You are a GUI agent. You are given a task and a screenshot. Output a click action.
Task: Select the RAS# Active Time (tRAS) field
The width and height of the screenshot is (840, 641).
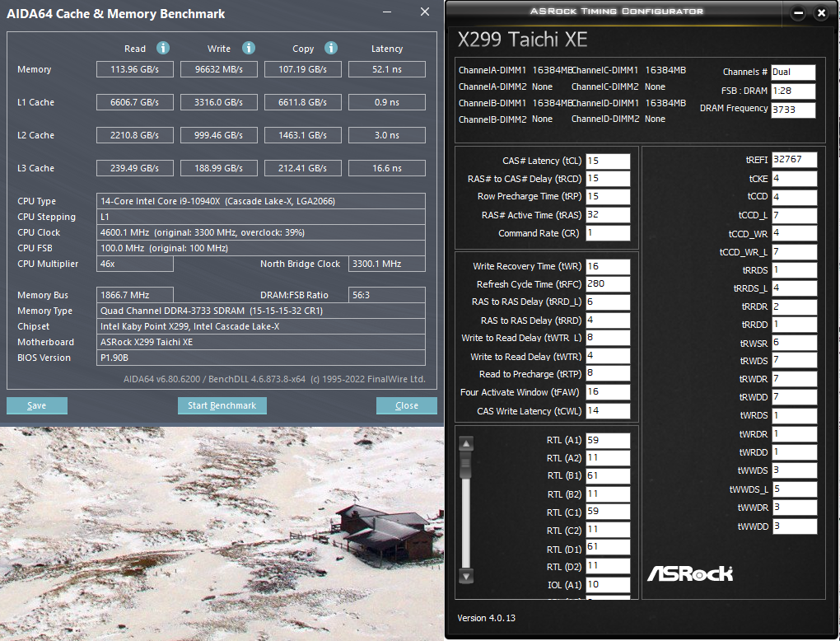[x=608, y=215]
